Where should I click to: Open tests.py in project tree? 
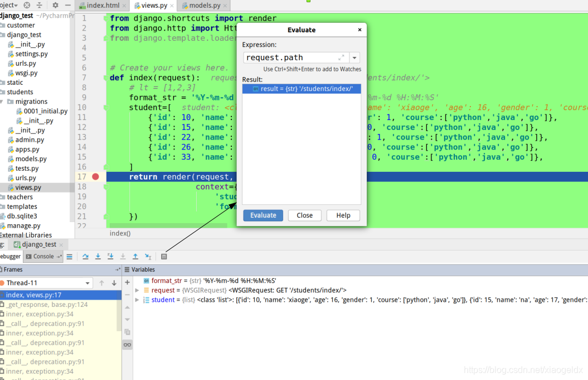coord(27,168)
